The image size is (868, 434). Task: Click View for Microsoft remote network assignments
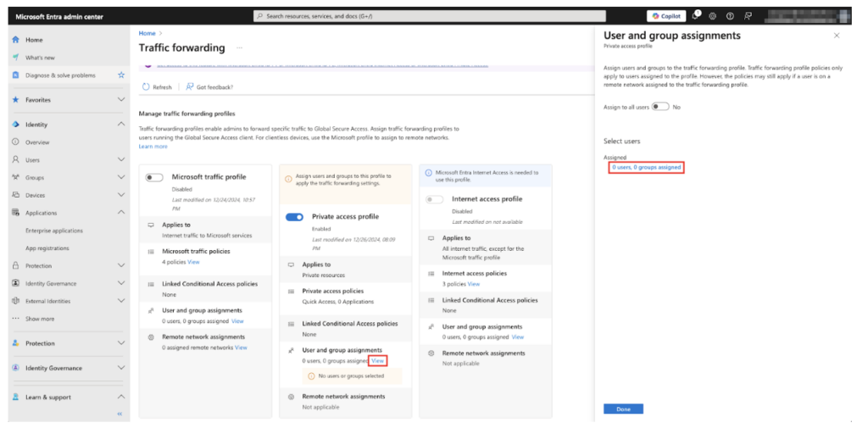241,348
